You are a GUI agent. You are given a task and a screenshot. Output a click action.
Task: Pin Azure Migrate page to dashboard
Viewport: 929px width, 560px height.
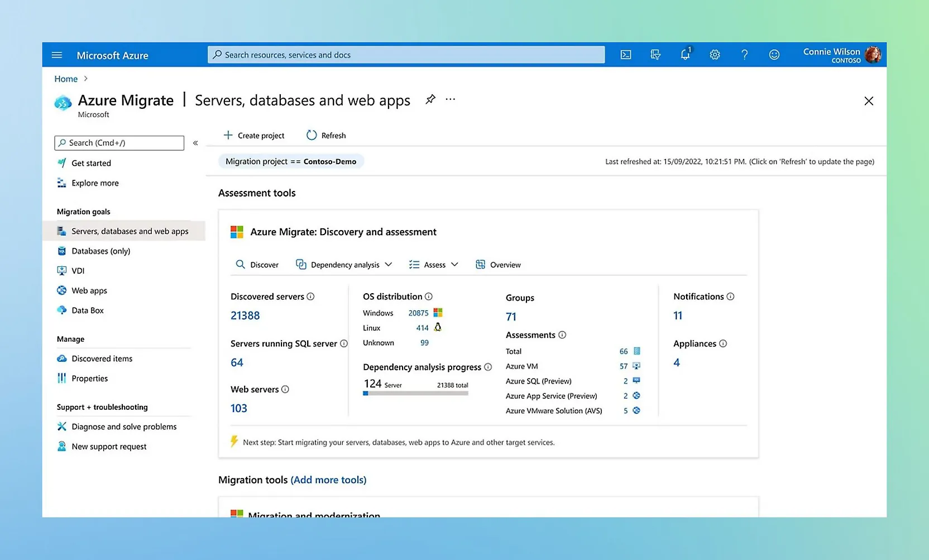pos(430,99)
